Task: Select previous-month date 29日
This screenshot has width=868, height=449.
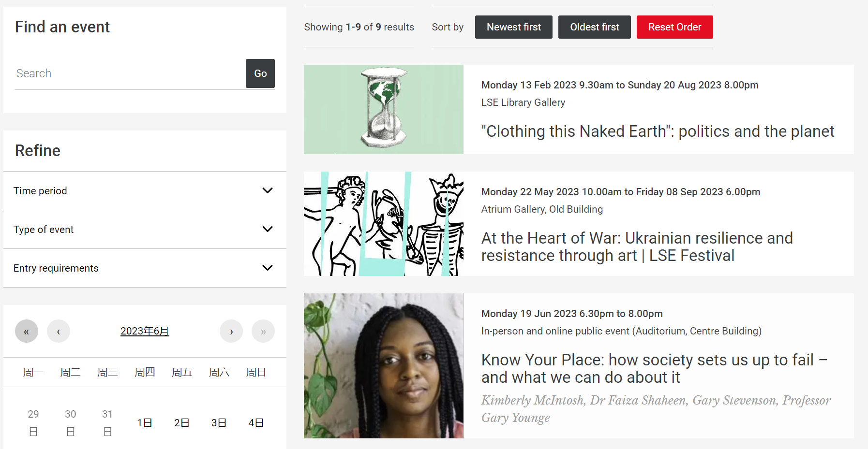Action: point(33,422)
